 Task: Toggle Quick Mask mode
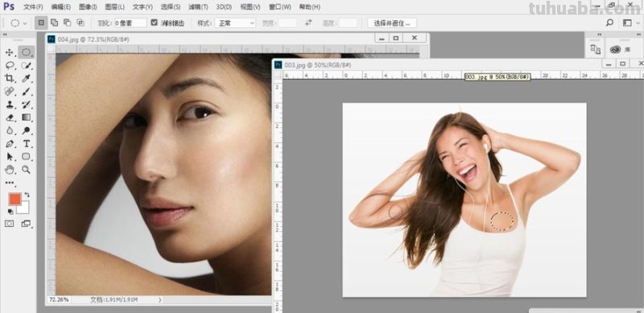(x=9, y=224)
